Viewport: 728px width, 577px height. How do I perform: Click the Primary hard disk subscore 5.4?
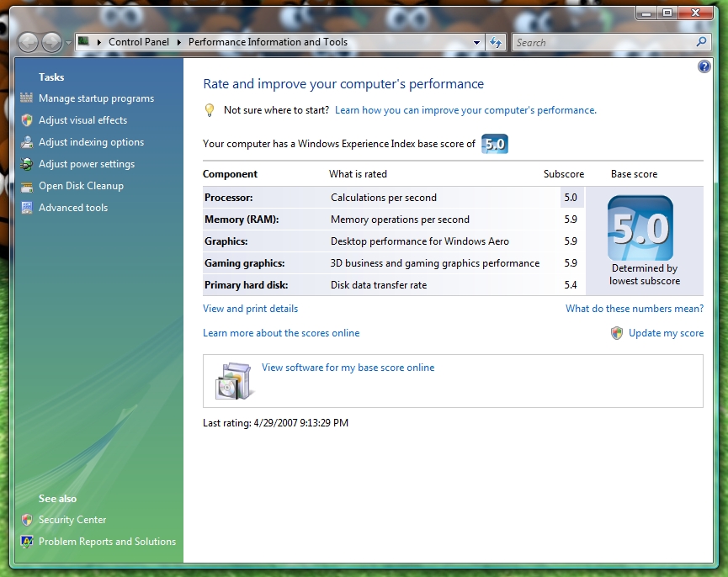(571, 285)
